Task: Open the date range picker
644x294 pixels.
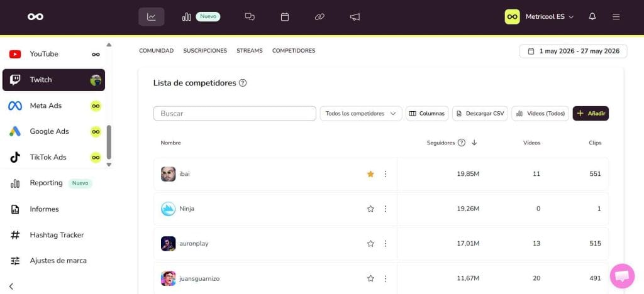Action: [573, 52]
